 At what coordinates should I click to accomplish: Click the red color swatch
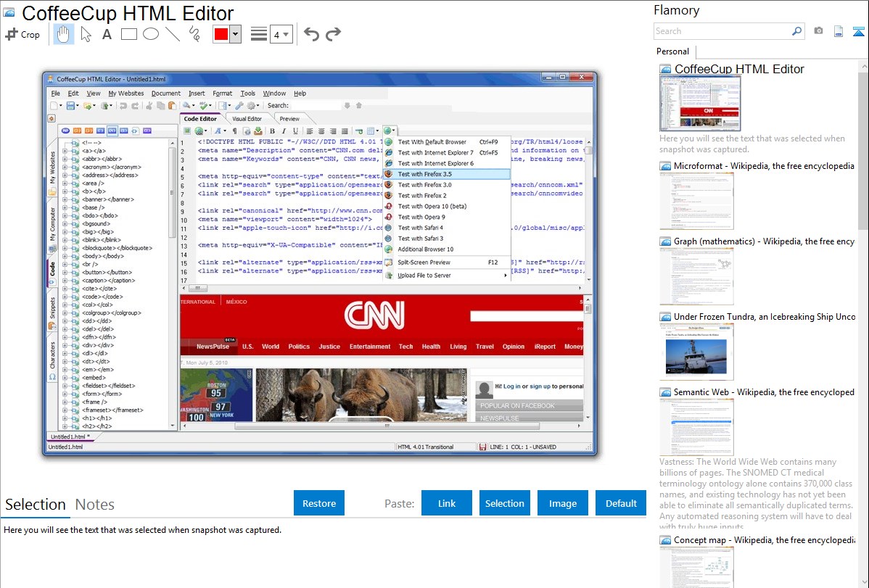(221, 34)
